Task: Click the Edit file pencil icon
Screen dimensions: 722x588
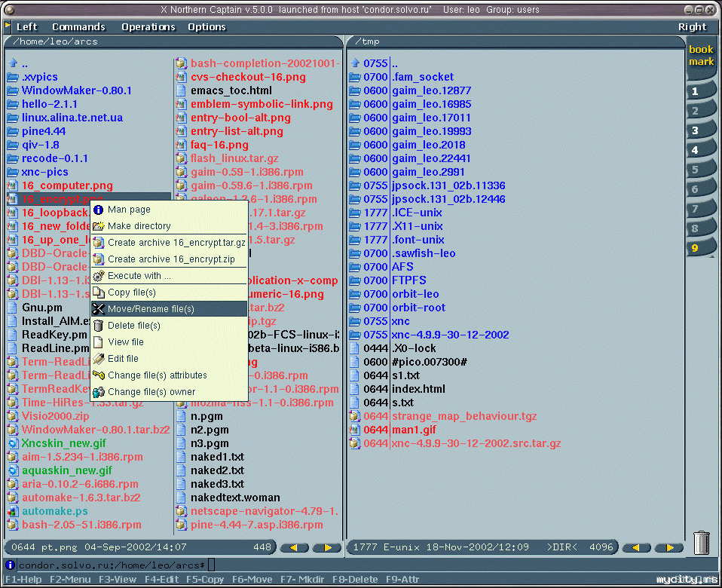Action: [98, 359]
